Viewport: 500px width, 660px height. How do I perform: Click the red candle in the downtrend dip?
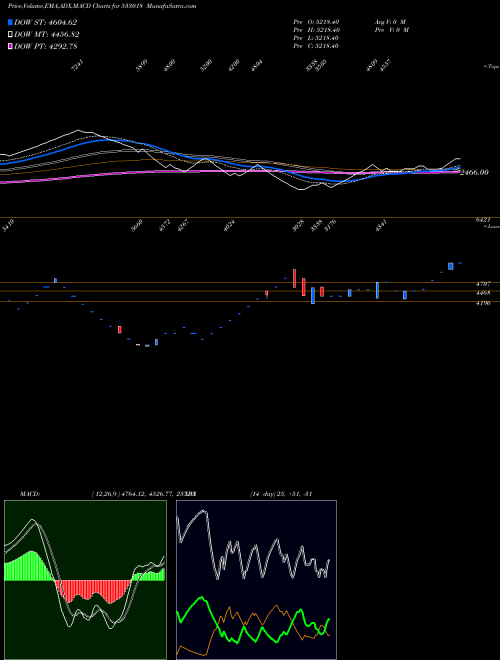click(120, 329)
